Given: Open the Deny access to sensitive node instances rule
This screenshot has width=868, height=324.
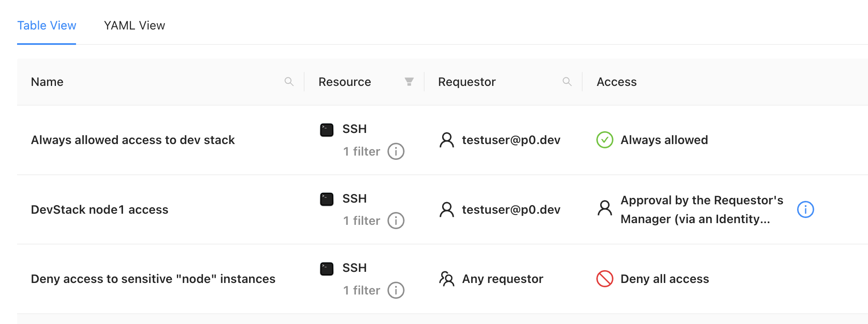Looking at the screenshot, I should [x=153, y=279].
